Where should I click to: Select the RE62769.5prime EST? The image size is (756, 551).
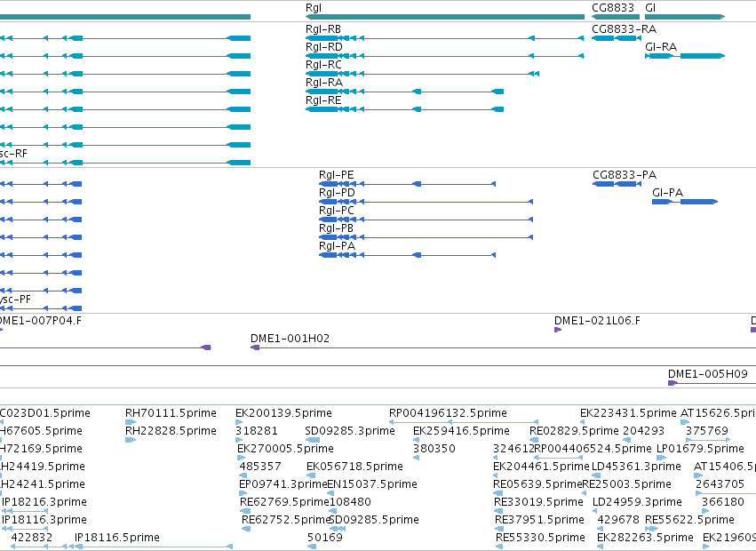pyautogui.click(x=244, y=511)
